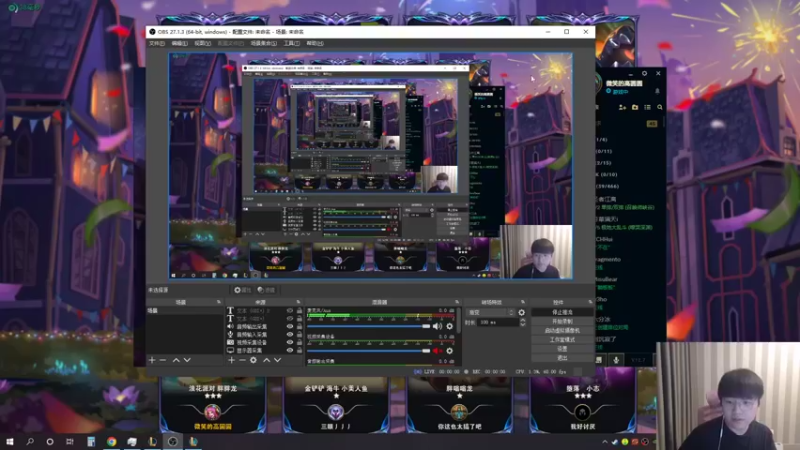Toggle the lock on the 视频采集设备 source
Viewport: 800px width, 450px height.
click(299, 342)
